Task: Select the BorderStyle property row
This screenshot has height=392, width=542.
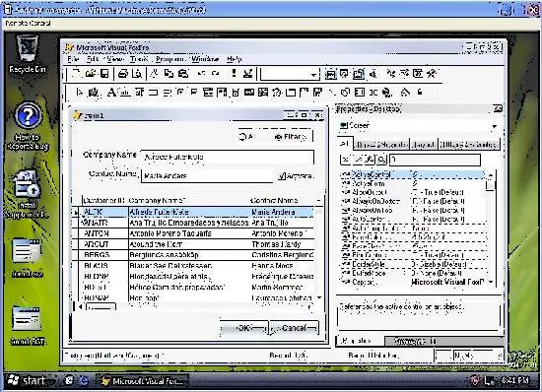Action: point(413,264)
